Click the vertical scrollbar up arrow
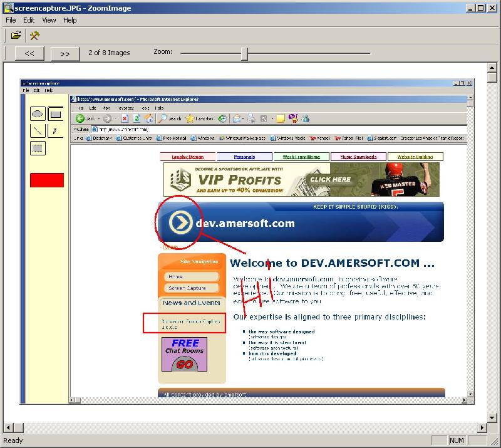Viewport: 501px width, 448px height. click(492, 68)
